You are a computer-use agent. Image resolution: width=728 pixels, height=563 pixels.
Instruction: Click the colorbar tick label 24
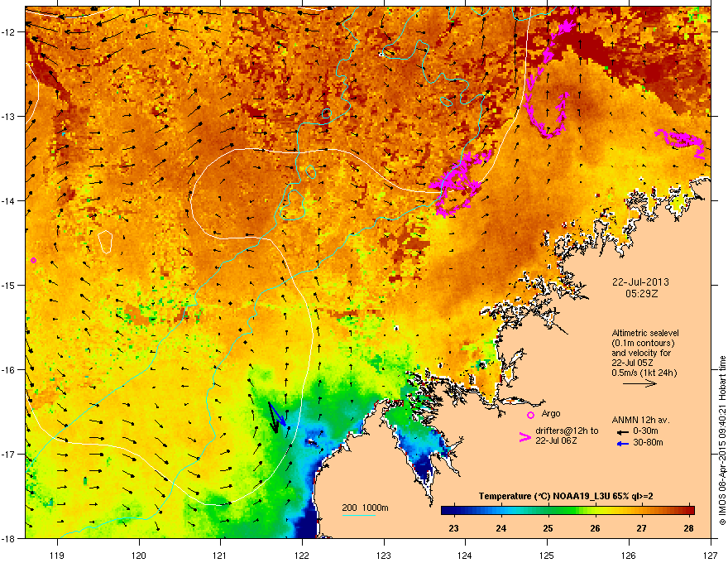(x=500, y=528)
